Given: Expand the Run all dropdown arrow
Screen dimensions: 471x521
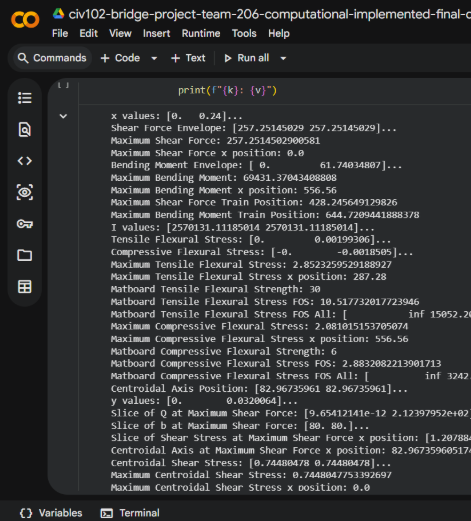Looking at the screenshot, I should (x=283, y=58).
